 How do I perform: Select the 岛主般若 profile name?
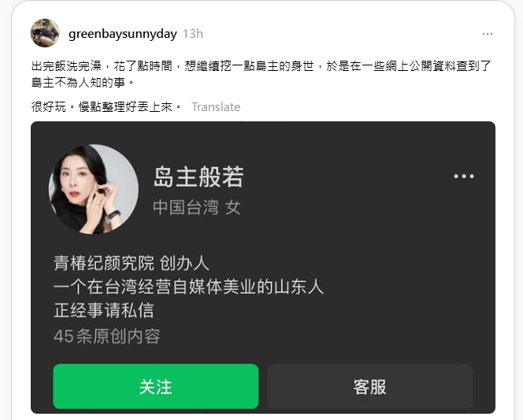point(198,177)
